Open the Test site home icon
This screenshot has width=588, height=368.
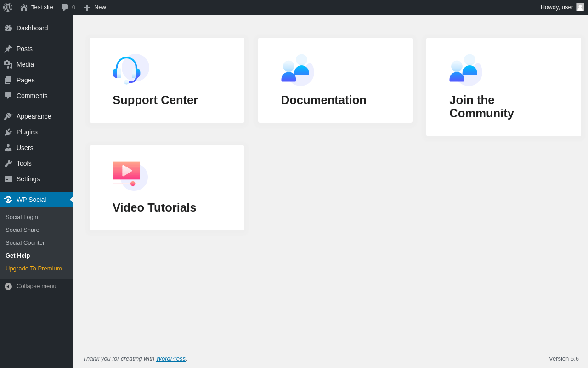[24, 7]
